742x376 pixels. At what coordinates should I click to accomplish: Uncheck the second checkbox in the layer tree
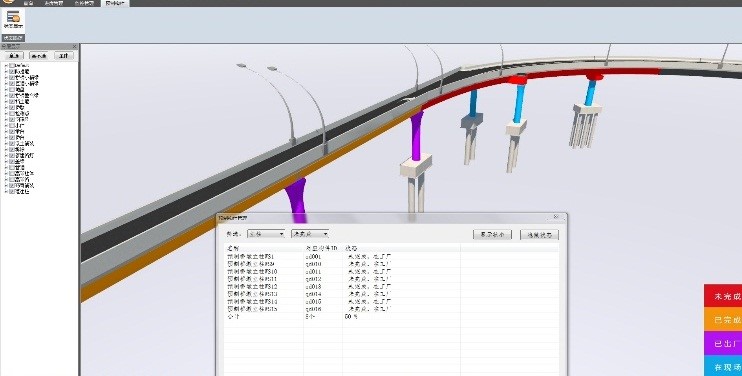tap(12, 71)
